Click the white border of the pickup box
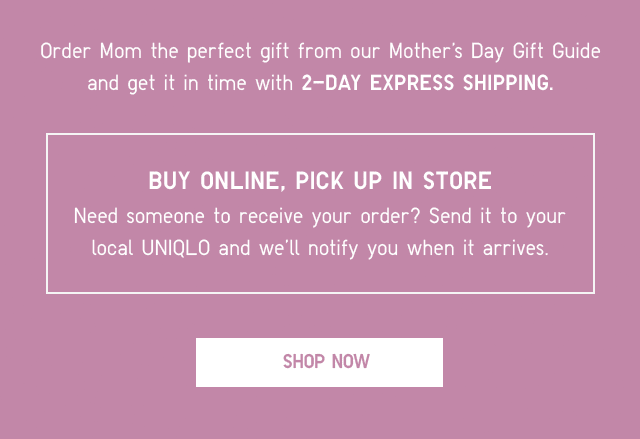Viewport: 640px width, 439px height. (320, 133)
